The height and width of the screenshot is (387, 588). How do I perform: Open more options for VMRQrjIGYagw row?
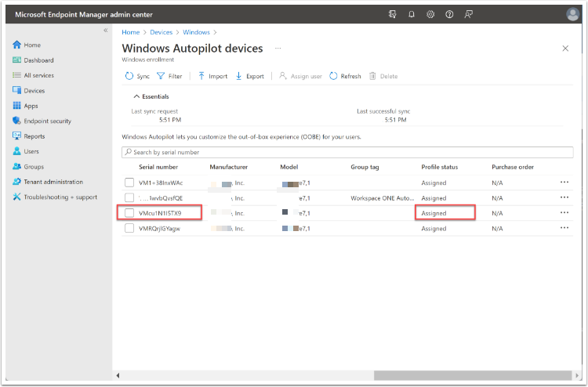click(x=564, y=229)
